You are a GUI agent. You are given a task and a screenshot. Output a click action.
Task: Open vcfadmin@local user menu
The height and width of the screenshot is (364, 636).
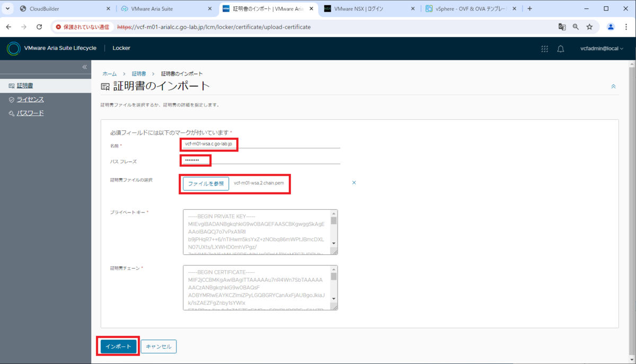click(602, 48)
